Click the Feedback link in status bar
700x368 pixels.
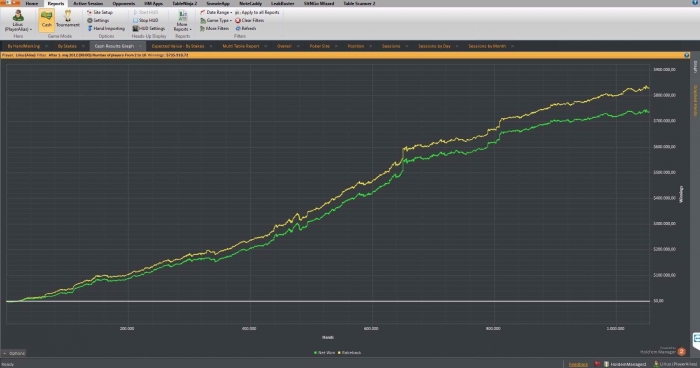[x=579, y=364]
